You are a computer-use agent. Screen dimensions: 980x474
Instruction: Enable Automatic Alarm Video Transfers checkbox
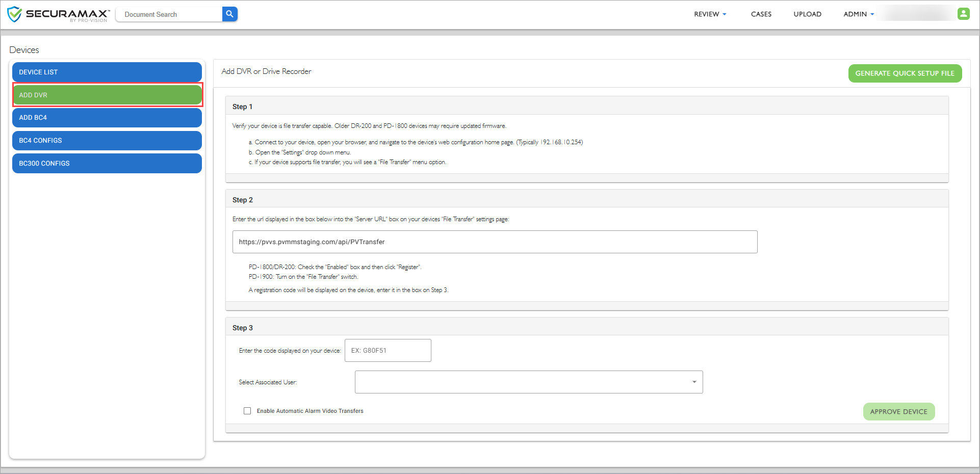pyautogui.click(x=247, y=411)
